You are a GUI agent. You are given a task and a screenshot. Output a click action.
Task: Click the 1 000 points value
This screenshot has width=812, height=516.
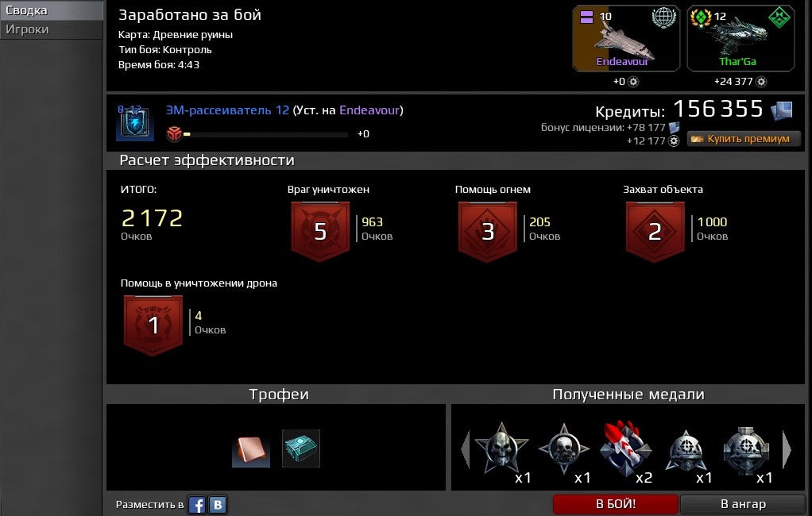pyautogui.click(x=712, y=222)
